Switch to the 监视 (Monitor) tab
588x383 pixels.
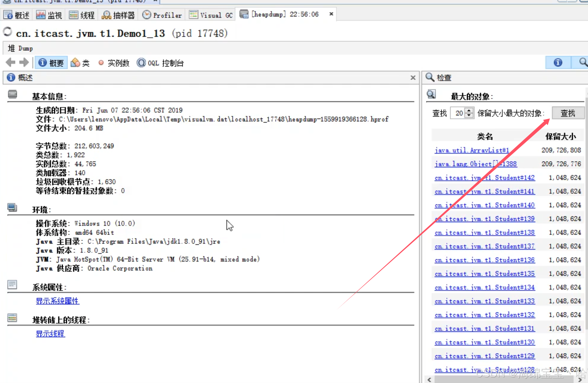[x=49, y=15]
